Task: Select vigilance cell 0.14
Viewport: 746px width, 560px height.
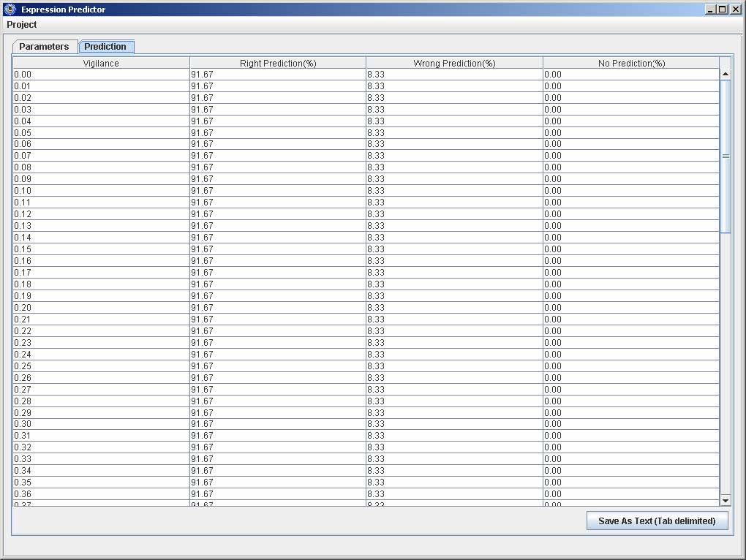Action: (101, 237)
